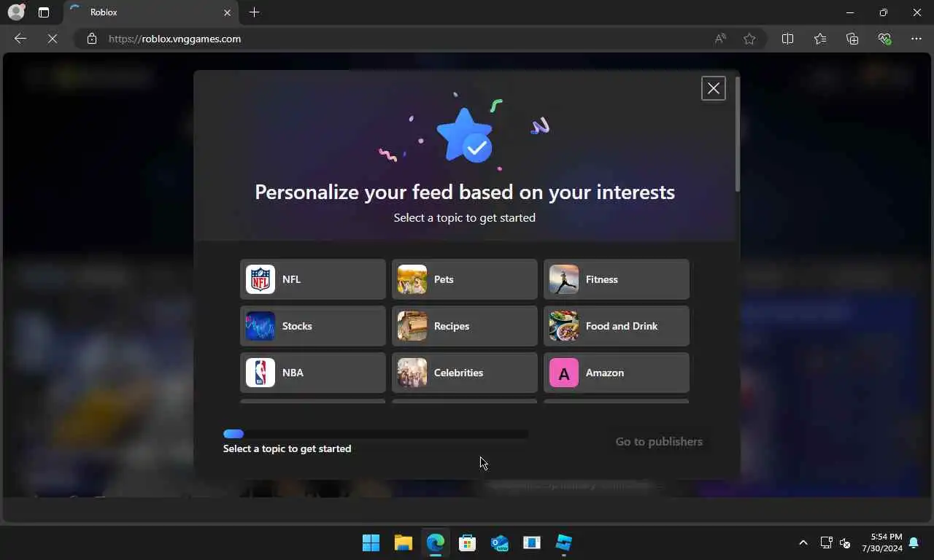Click the dialog's vertical scrollbar
This screenshot has height=560, width=934.
737,135
